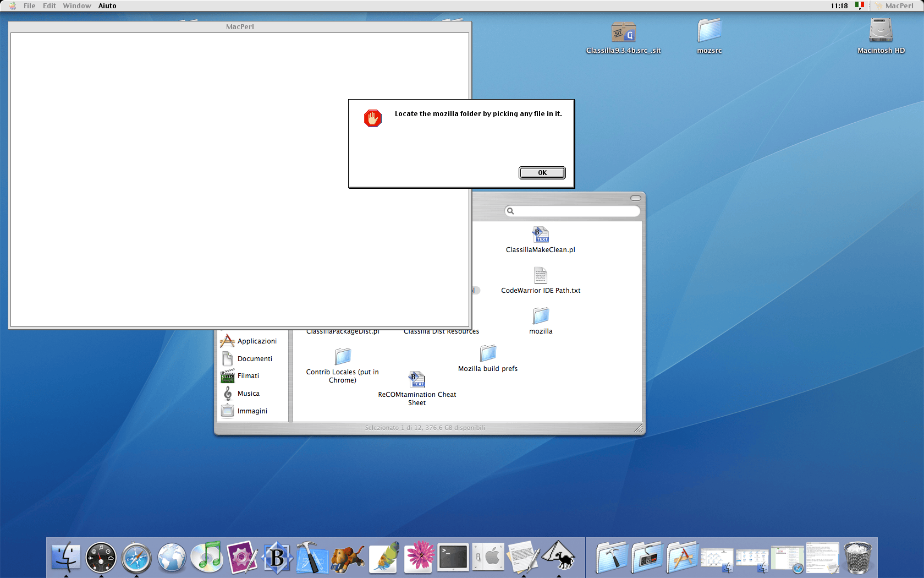The height and width of the screenshot is (578, 924).
Task: Open the File menu
Action: [x=30, y=6]
